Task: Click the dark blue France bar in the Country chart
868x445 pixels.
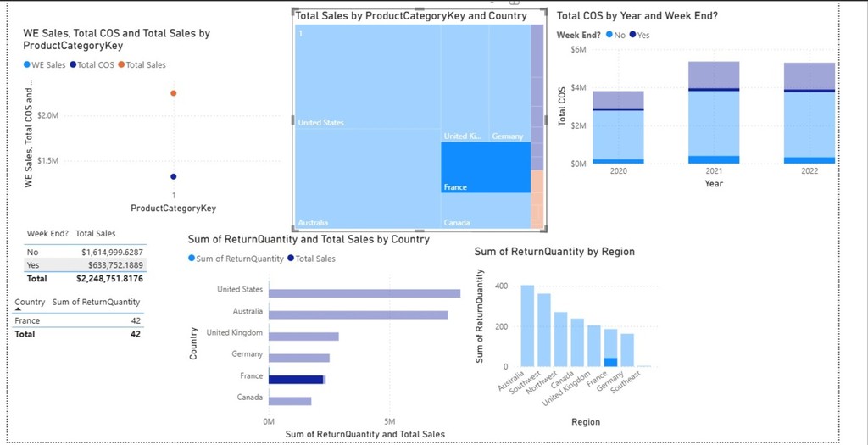Action: 296,380
